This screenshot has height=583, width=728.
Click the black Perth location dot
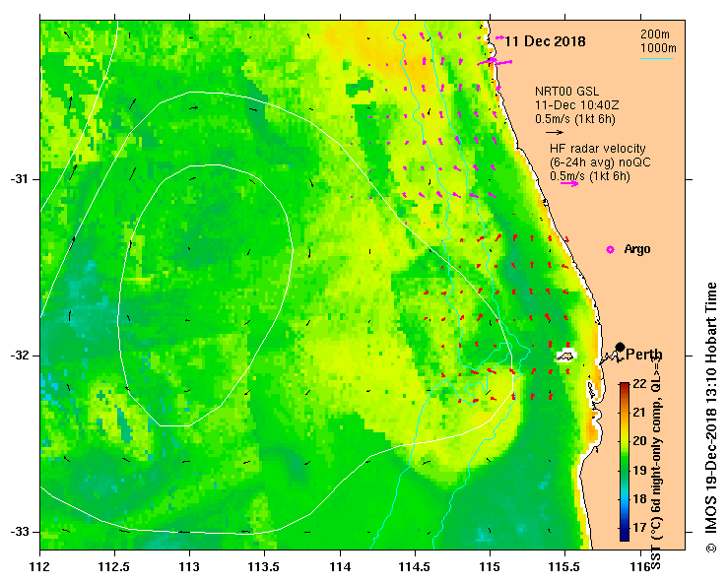pyautogui.click(x=620, y=347)
